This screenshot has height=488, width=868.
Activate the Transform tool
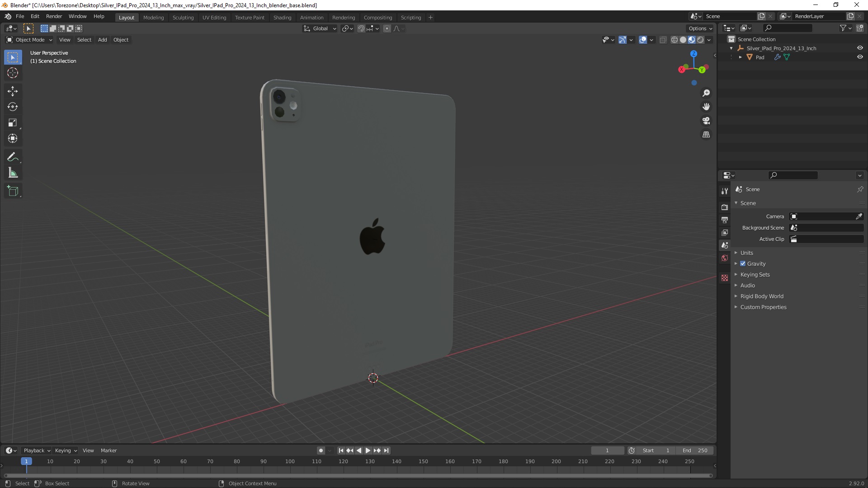pos(13,139)
